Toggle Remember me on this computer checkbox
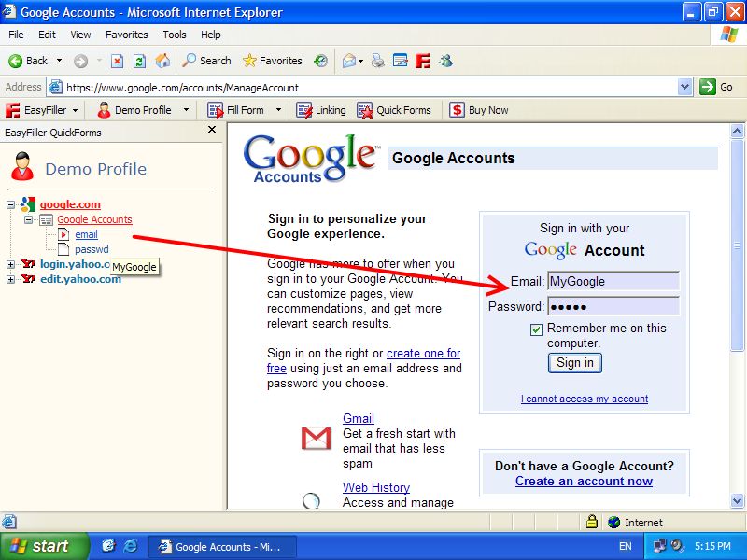 coord(536,329)
